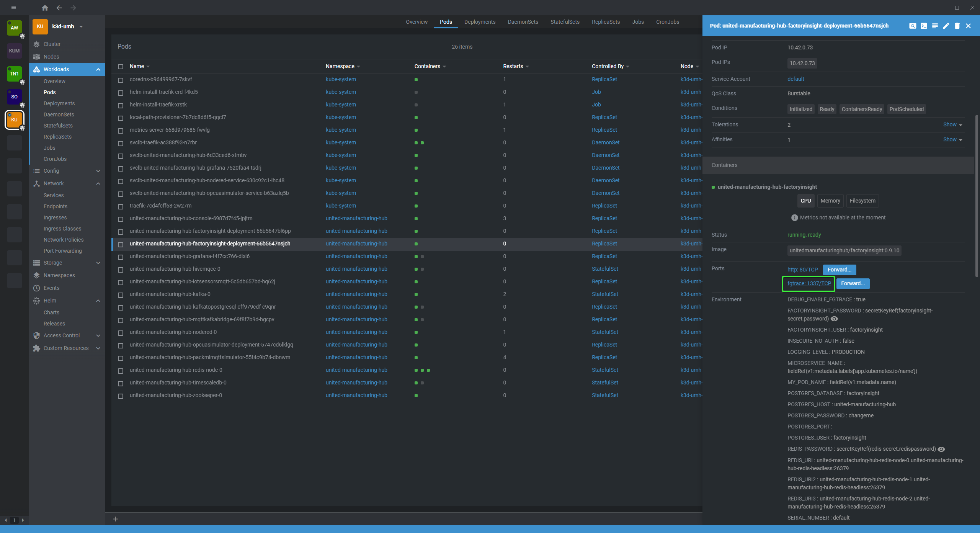This screenshot has width=980, height=533.
Task: Switch to Memory metrics tab
Action: tap(830, 201)
